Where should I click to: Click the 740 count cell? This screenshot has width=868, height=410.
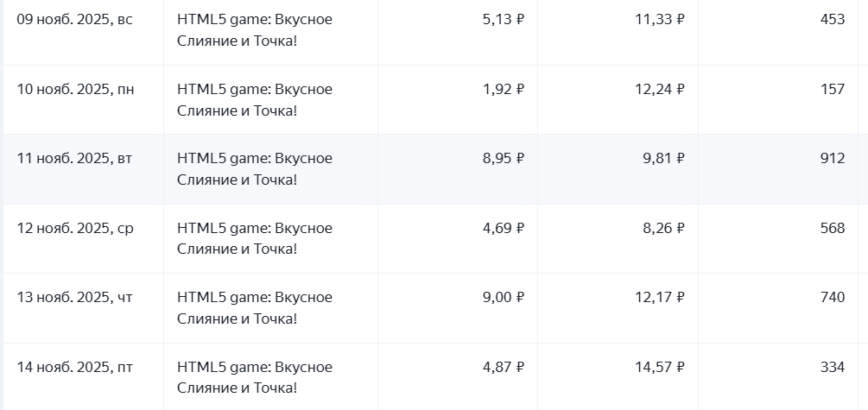[833, 297]
